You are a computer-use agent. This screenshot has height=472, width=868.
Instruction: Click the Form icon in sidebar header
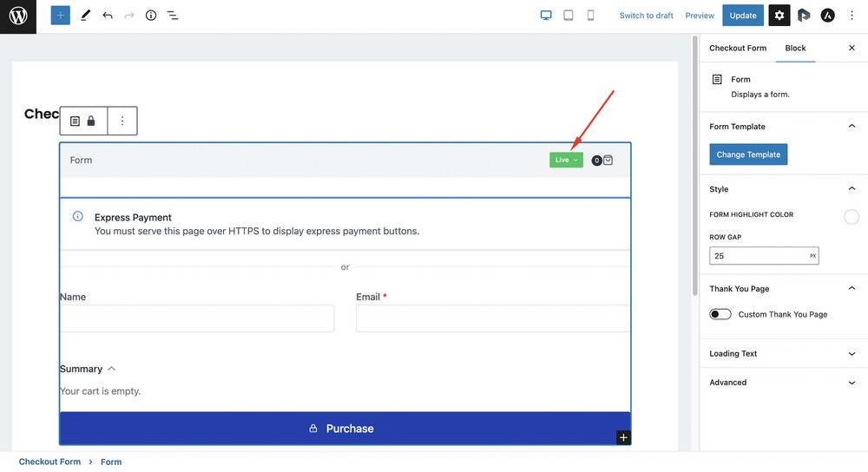[717, 79]
